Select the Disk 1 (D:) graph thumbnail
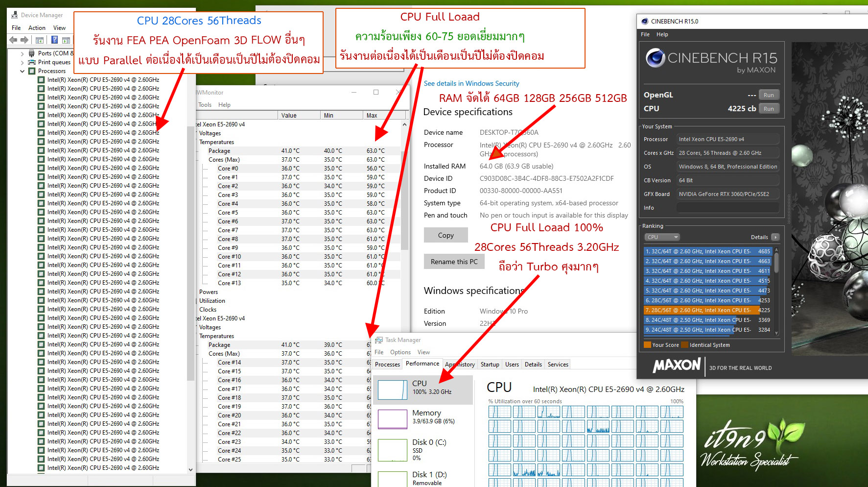868x487 pixels. [393, 479]
